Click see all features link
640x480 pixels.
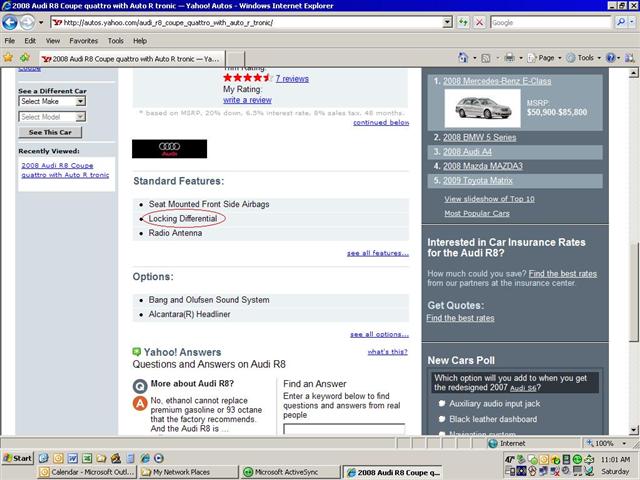(378, 253)
